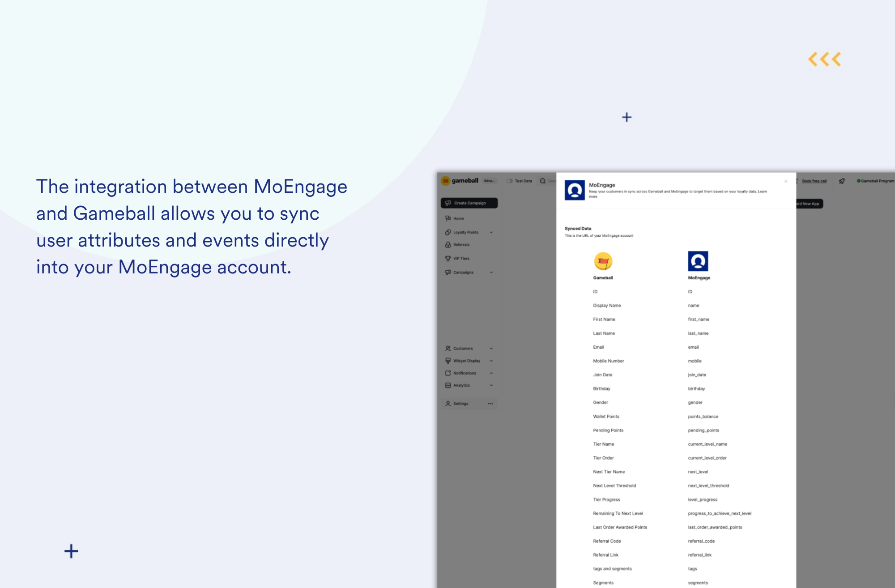Click the Birthday row label
Viewport: 895px width, 588px height.
(x=601, y=389)
